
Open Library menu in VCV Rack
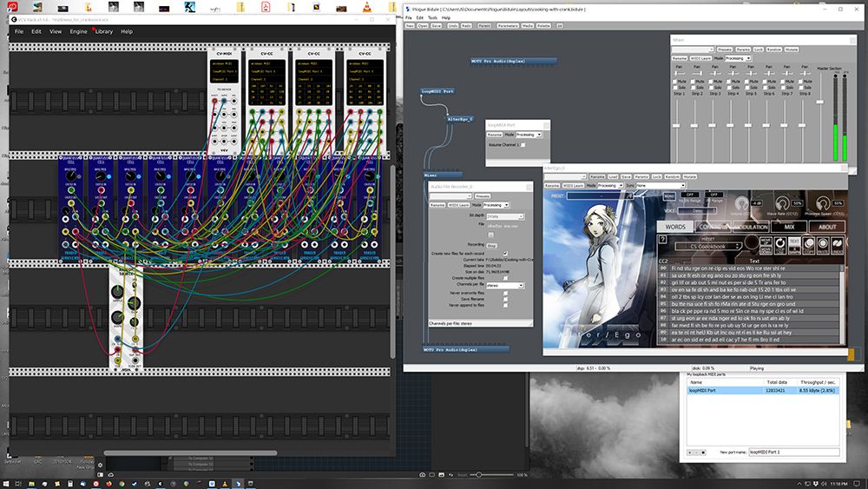[104, 31]
